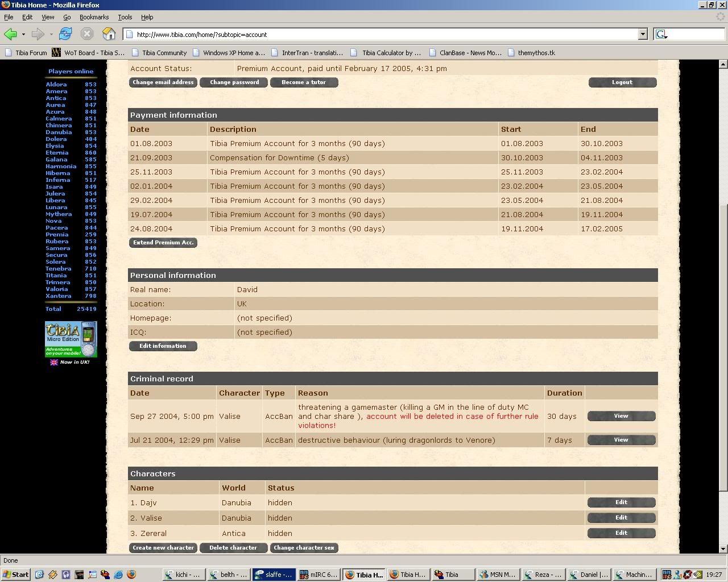Open the Tibia Community bookmark
Image resolution: width=728 pixels, height=582 pixels.
click(x=159, y=52)
